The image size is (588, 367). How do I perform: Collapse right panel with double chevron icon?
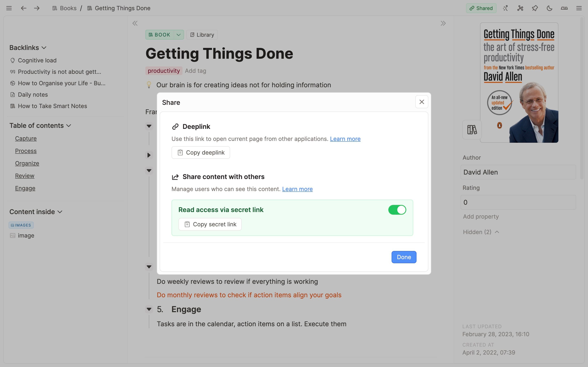(443, 23)
